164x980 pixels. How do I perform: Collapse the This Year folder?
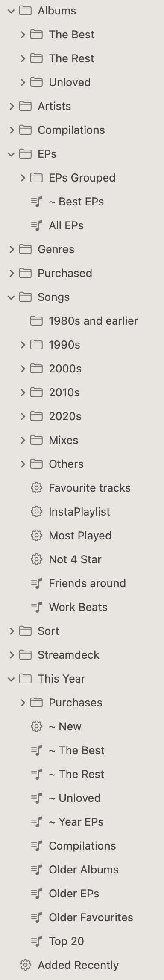pyautogui.click(x=12, y=679)
